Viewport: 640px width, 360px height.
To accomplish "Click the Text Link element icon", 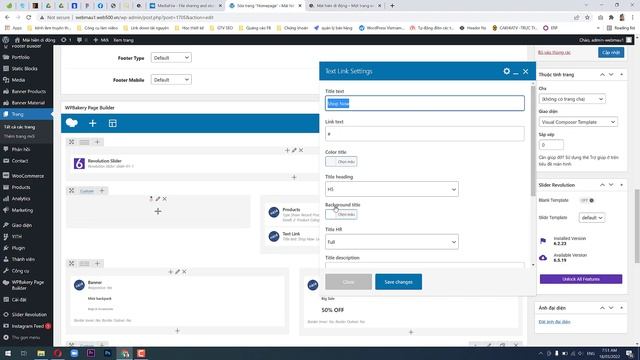I will (274, 236).
